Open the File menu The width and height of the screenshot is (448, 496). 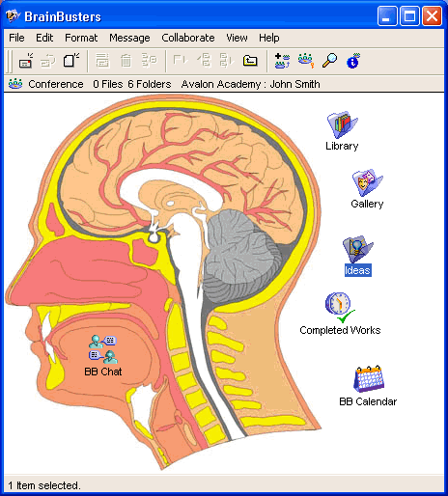(x=16, y=38)
